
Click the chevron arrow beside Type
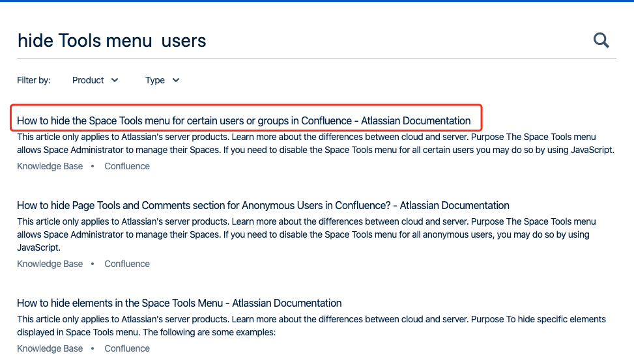(175, 80)
